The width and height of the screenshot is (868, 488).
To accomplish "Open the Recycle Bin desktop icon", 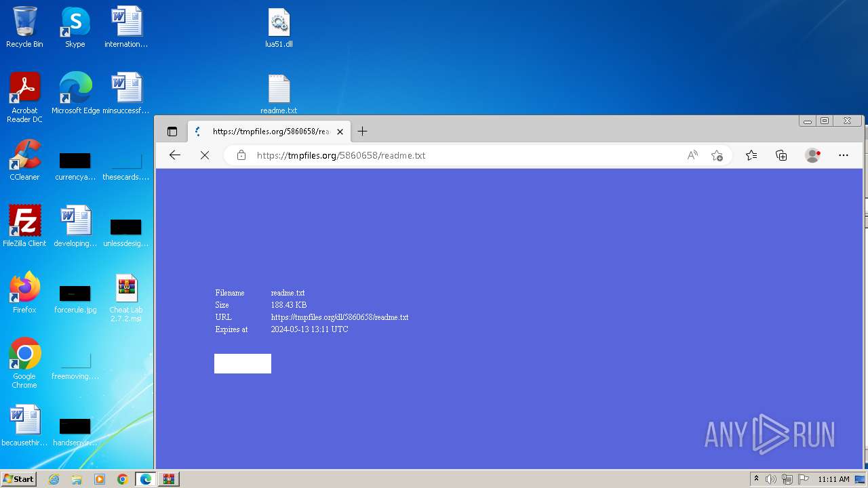I will tap(24, 27).
